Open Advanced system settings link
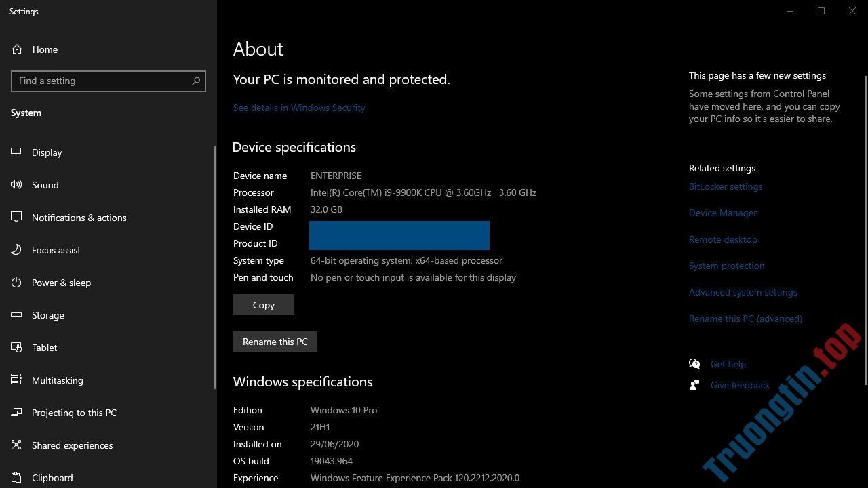This screenshot has width=868, height=488. 743,292
